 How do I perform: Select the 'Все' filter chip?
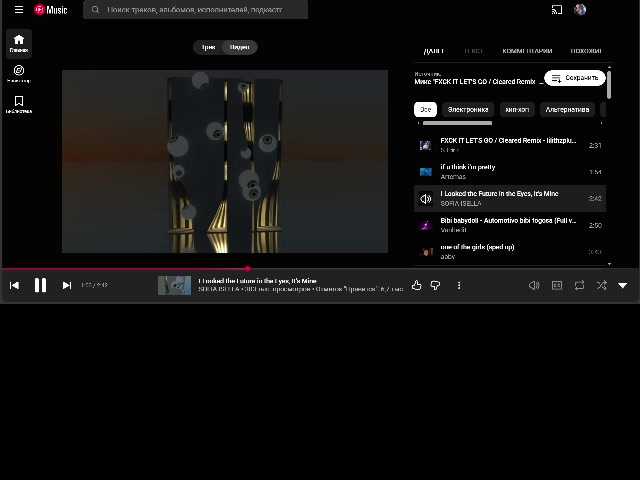[x=425, y=109]
